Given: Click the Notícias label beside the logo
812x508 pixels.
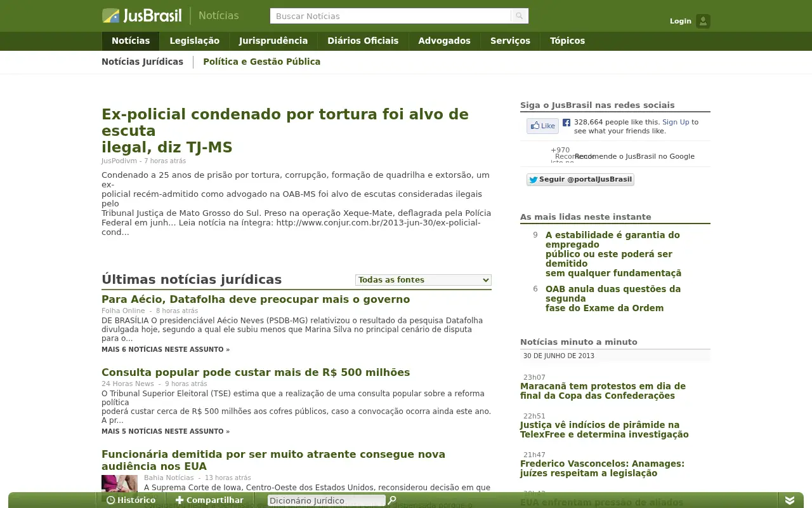Looking at the screenshot, I should tap(218, 16).
